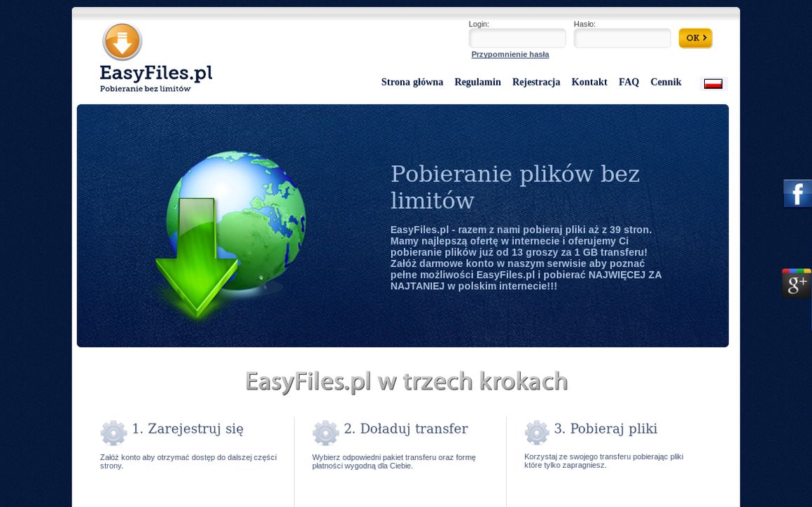Open the Regulamin page
812x507 pixels.
tap(478, 82)
